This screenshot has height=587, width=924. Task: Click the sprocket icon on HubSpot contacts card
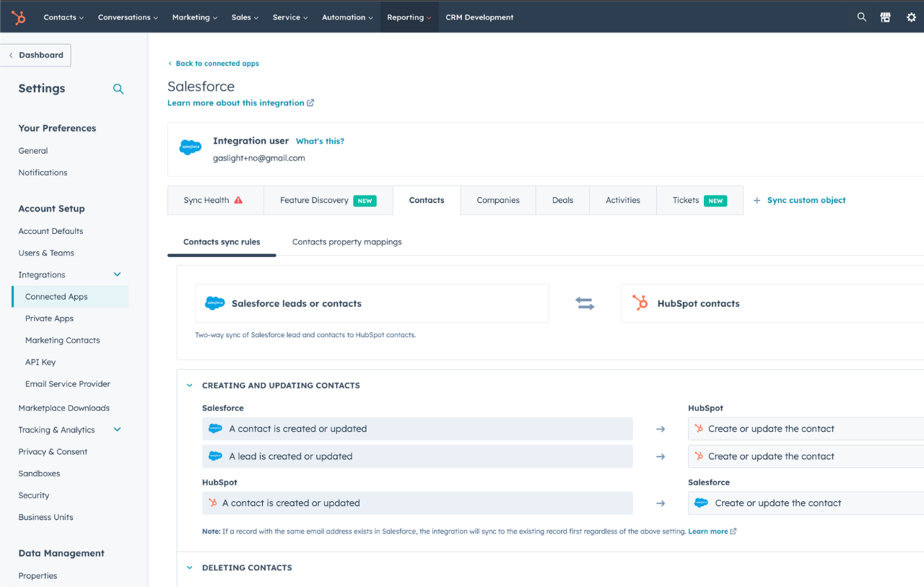tap(640, 303)
